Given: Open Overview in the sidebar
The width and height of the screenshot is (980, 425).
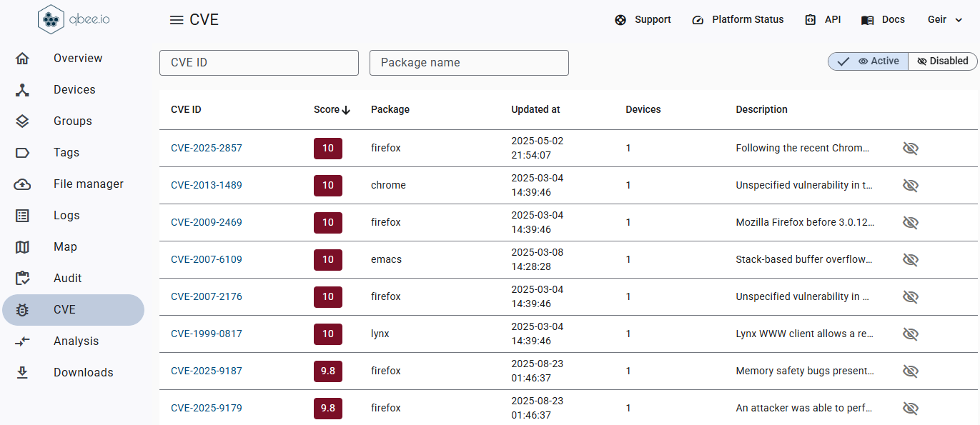Looking at the screenshot, I should pos(78,59).
